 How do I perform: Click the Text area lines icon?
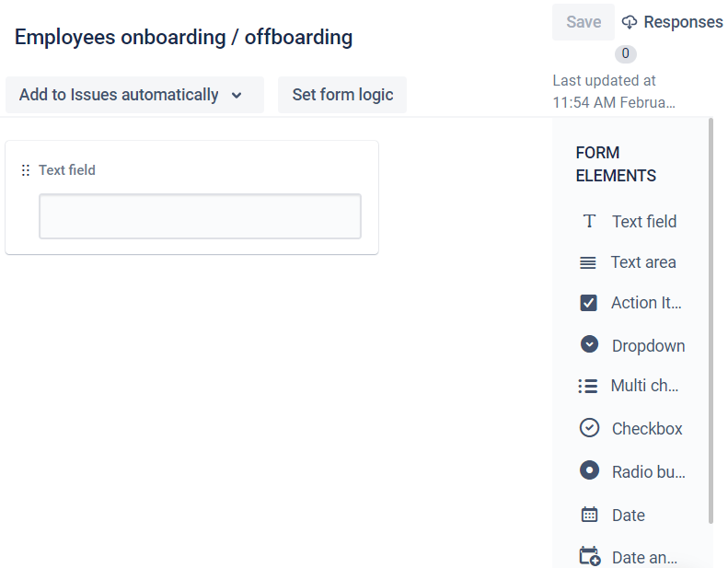tap(588, 262)
